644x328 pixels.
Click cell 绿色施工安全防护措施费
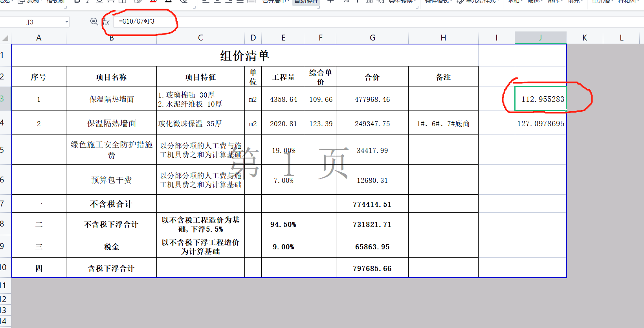pos(112,150)
